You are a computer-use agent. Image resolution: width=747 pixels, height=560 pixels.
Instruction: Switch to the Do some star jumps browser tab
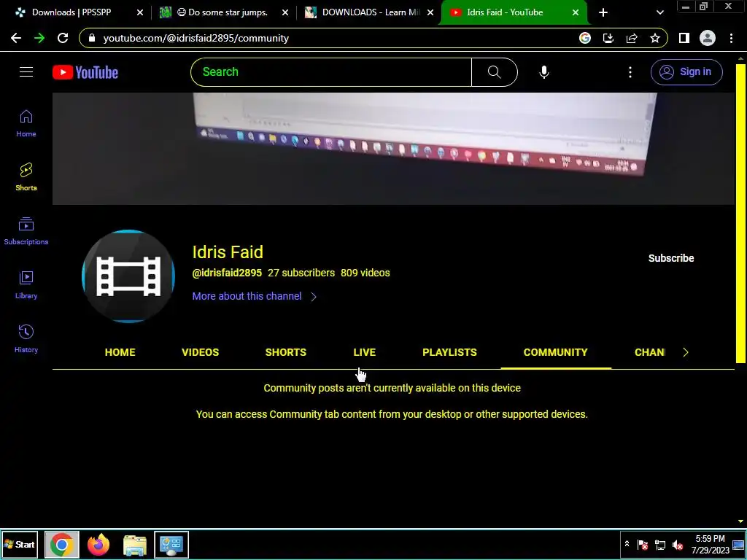coord(222,12)
